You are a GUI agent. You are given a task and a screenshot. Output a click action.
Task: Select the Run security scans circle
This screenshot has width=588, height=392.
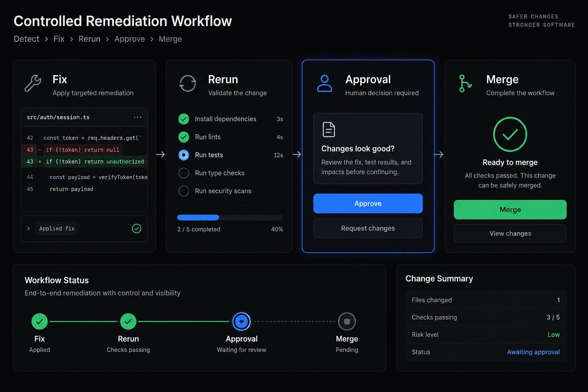tap(184, 191)
